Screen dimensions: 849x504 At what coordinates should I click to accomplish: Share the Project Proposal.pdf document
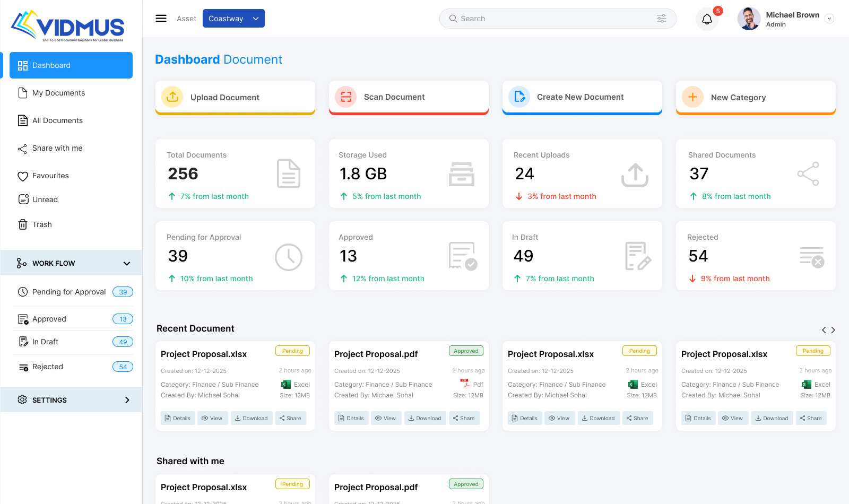click(x=464, y=418)
